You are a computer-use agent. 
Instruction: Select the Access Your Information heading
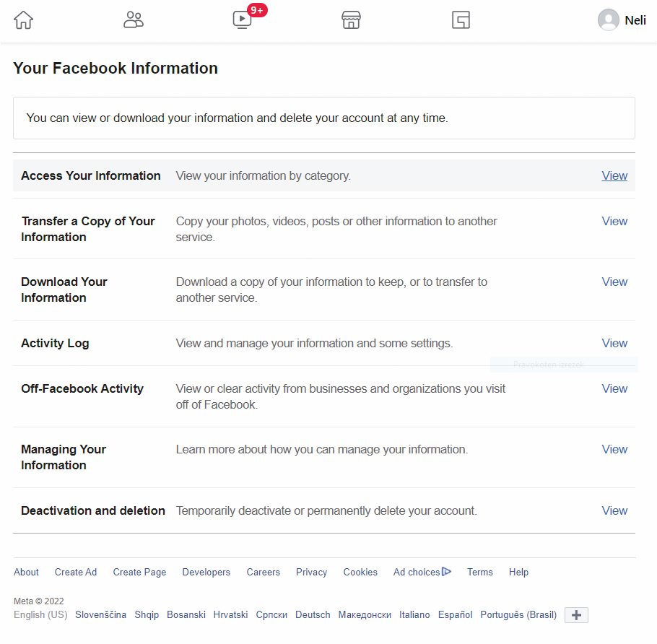[91, 175]
